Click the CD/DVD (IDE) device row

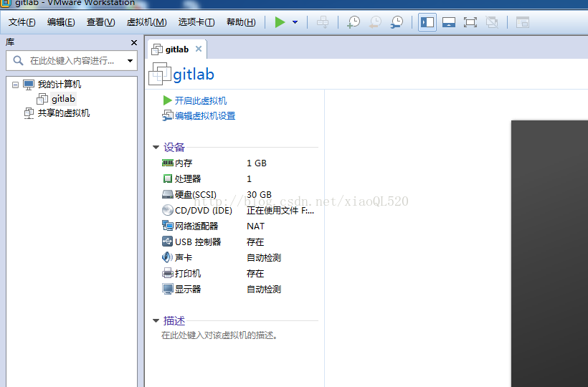click(240, 211)
